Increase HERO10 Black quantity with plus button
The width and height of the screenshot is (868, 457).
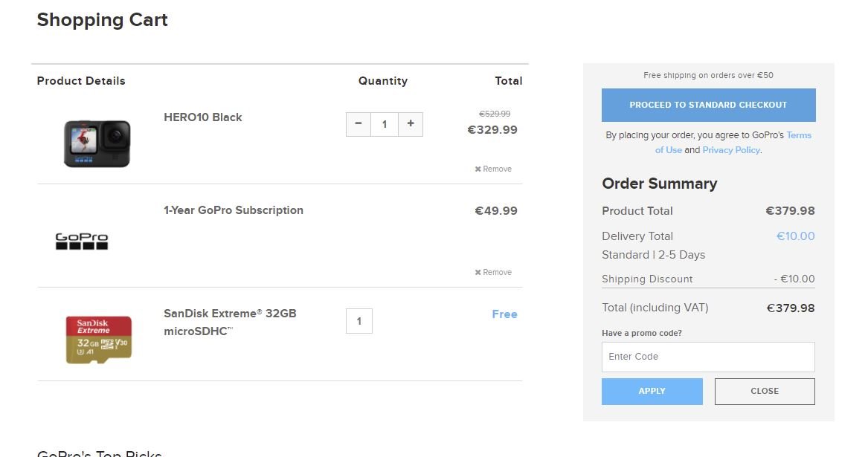[x=410, y=124]
